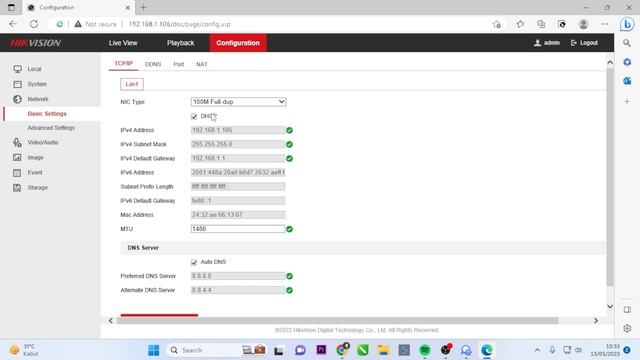This screenshot has width=640, height=360.
Task: Click the vertical scrollbar up arrow
Action: (610, 62)
